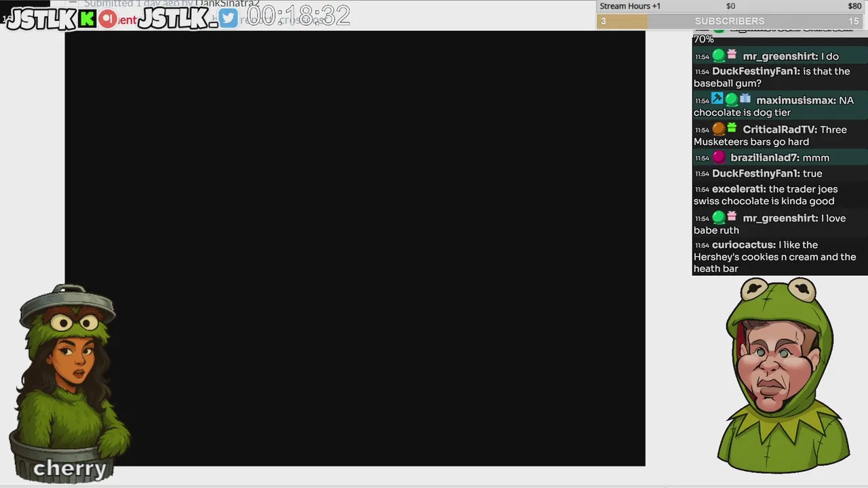Image resolution: width=868 pixels, height=488 pixels.
Task: Open curiocactus username in chat
Action: coord(744,245)
